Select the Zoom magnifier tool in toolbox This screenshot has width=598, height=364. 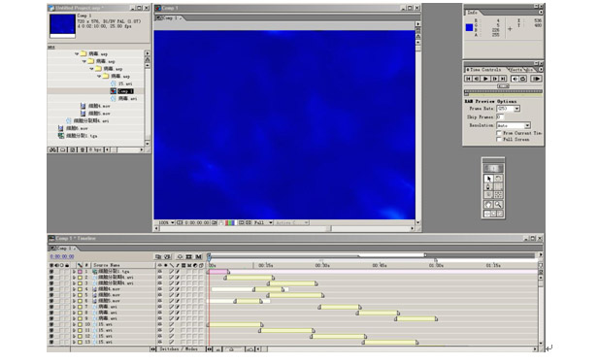click(x=498, y=205)
